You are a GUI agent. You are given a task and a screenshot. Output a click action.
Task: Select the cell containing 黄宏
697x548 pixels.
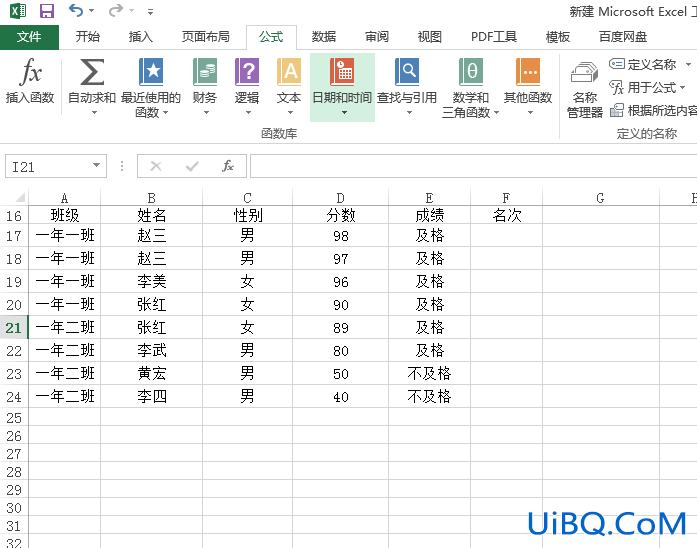point(152,373)
